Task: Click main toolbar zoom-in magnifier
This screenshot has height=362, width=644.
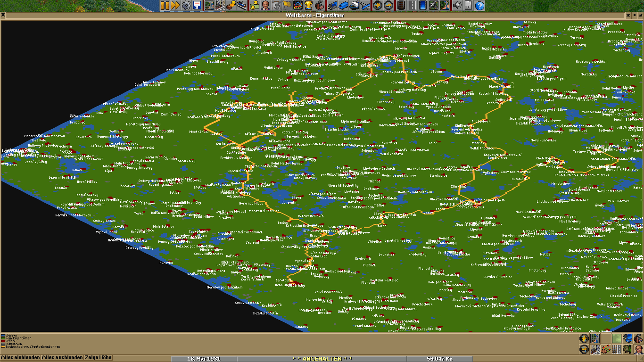Action: click(x=377, y=6)
